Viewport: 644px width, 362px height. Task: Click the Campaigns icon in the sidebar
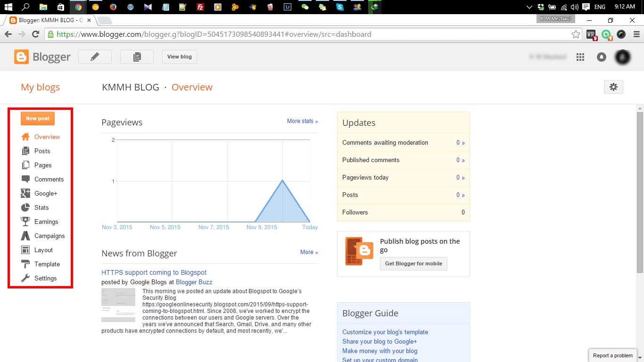coord(25,236)
